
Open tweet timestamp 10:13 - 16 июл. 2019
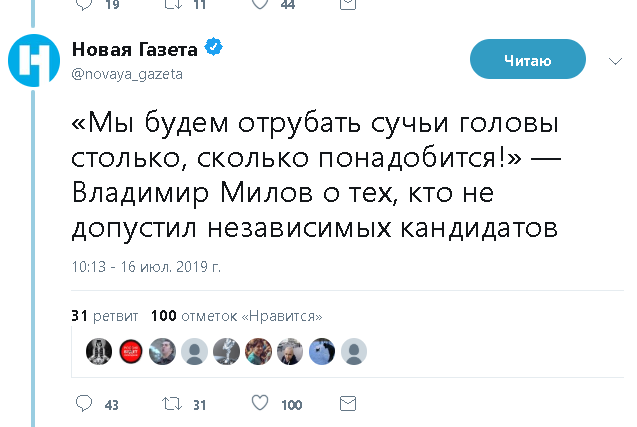click(x=146, y=267)
